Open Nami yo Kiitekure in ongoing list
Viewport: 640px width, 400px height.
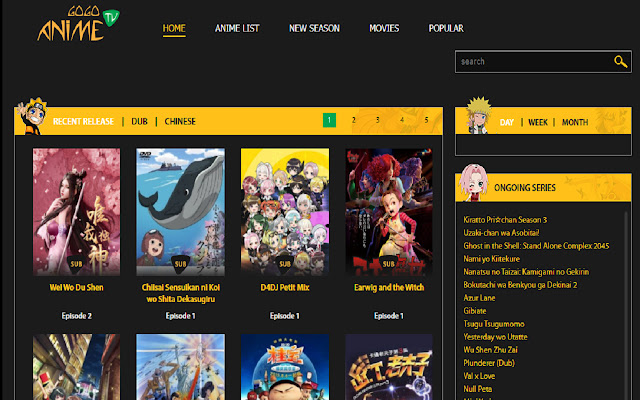coord(491,259)
